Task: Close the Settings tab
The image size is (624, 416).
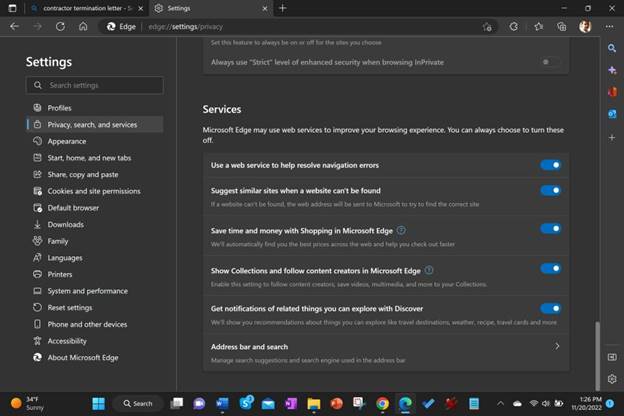Action: 265,8
